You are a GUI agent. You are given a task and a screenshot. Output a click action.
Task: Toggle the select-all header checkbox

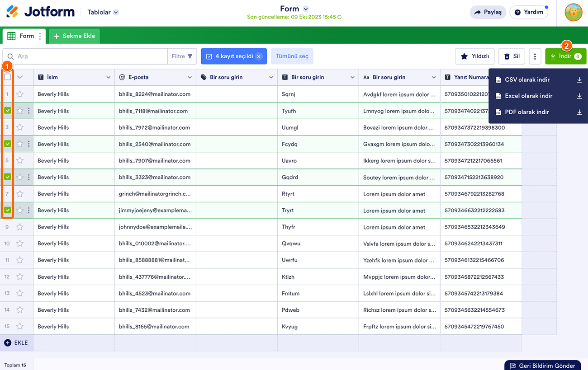[x=8, y=77]
